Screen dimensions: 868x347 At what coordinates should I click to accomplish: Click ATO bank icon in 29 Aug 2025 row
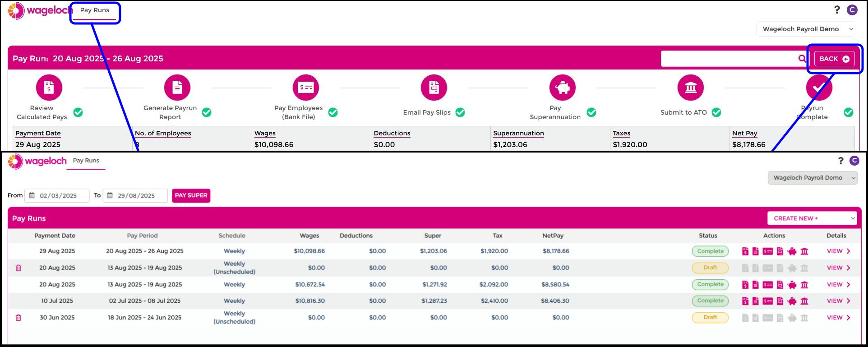[x=804, y=251]
